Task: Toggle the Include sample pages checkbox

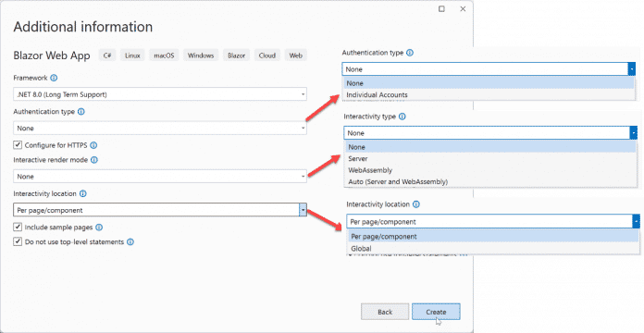Action: 18,227
